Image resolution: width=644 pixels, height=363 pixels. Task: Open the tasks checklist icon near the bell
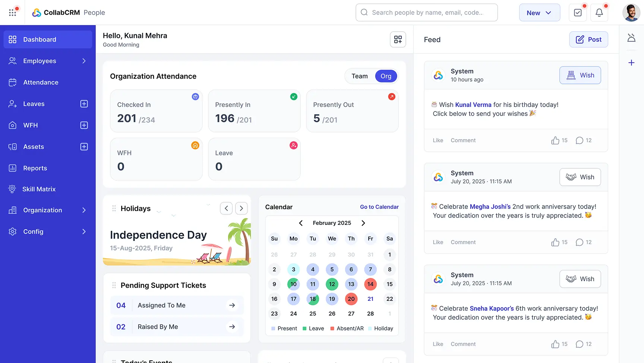click(x=578, y=12)
